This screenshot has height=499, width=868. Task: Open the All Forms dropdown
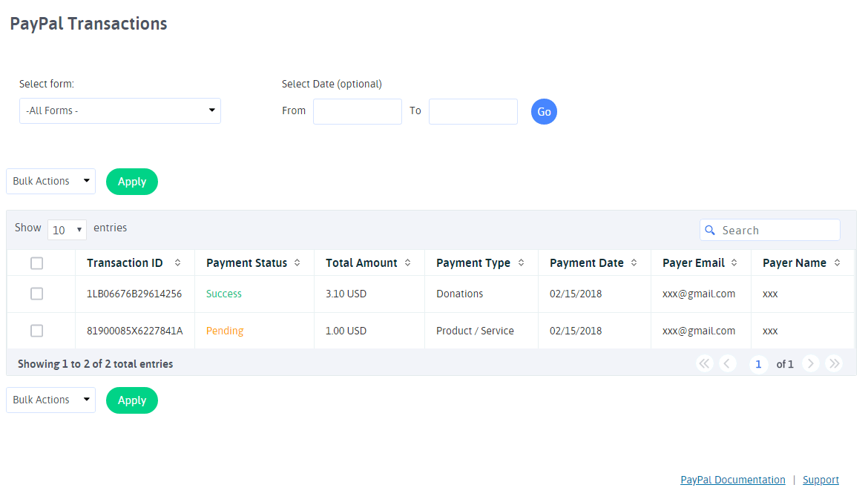(x=120, y=110)
